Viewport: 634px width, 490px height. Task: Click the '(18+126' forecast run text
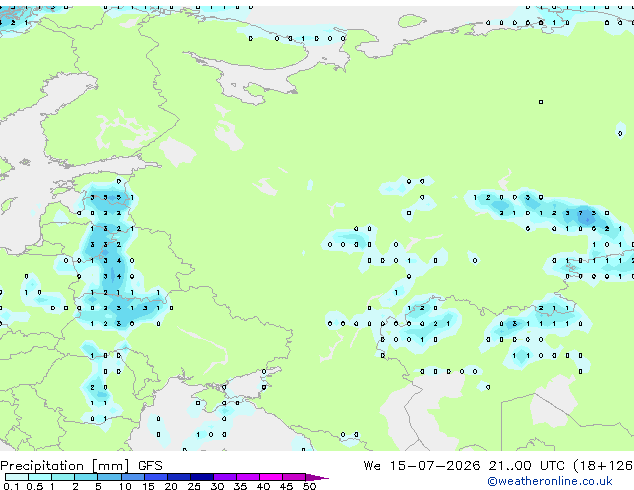click(603, 465)
